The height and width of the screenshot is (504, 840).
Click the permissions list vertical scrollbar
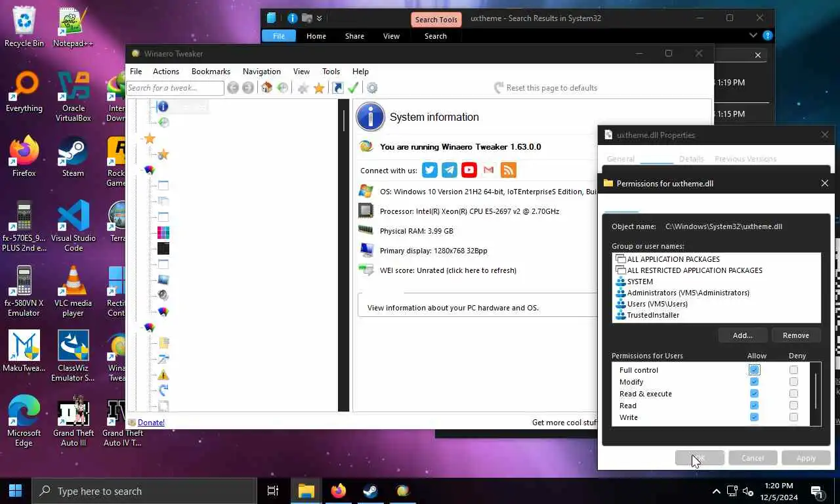[x=816, y=394]
